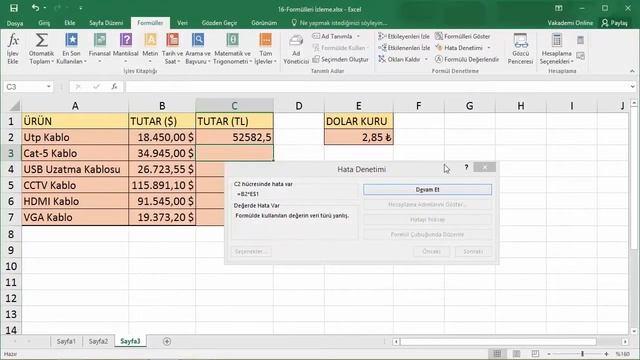Open the Customize Quick Access Toolbar dropdown

click(x=81, y=8)
